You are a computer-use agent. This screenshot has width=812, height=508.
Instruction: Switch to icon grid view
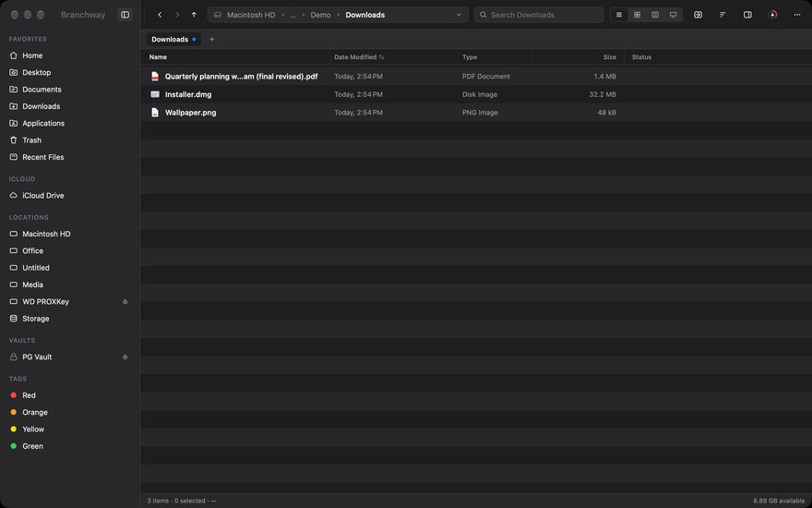[637, 15]
